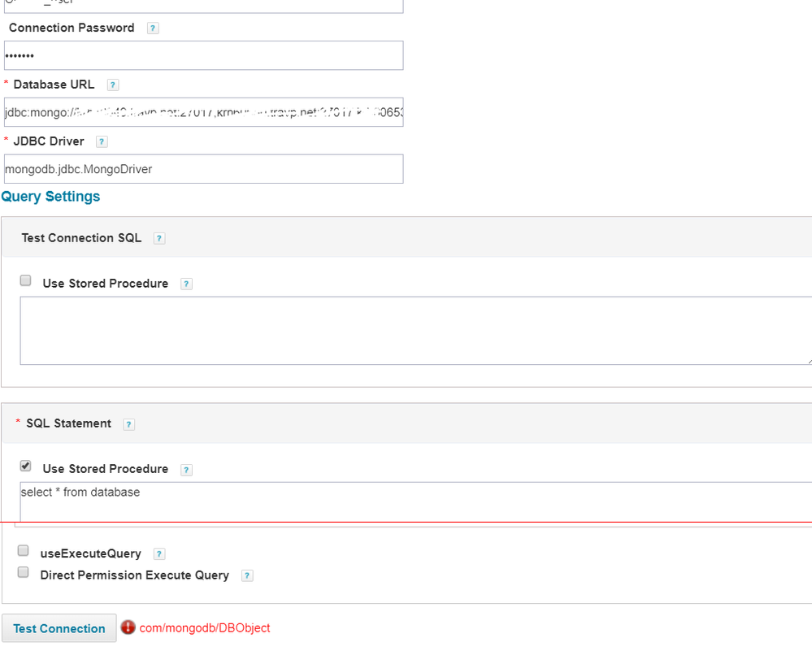Click help icon for Test Connection's Use Stored Procedure

pyautogui.click(x=186, y=284)
